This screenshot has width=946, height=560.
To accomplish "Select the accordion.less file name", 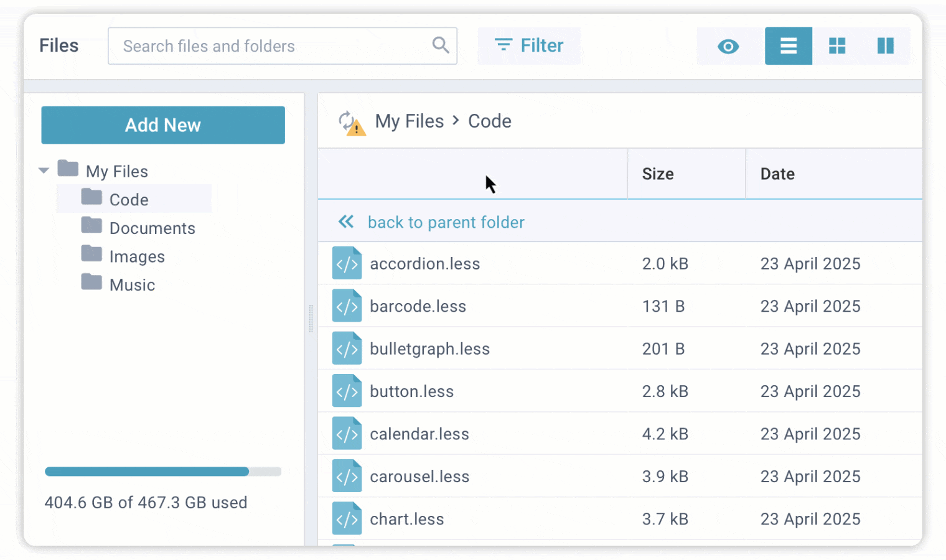I will (424, 264).
